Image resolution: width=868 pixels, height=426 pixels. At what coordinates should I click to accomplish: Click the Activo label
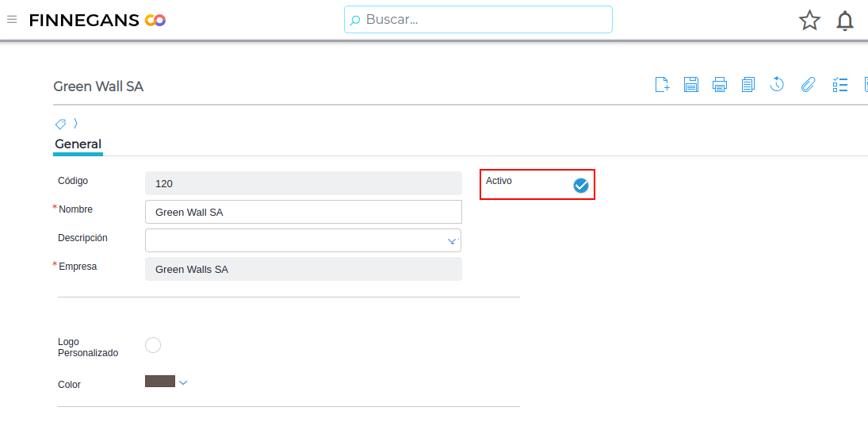(499, 181)
